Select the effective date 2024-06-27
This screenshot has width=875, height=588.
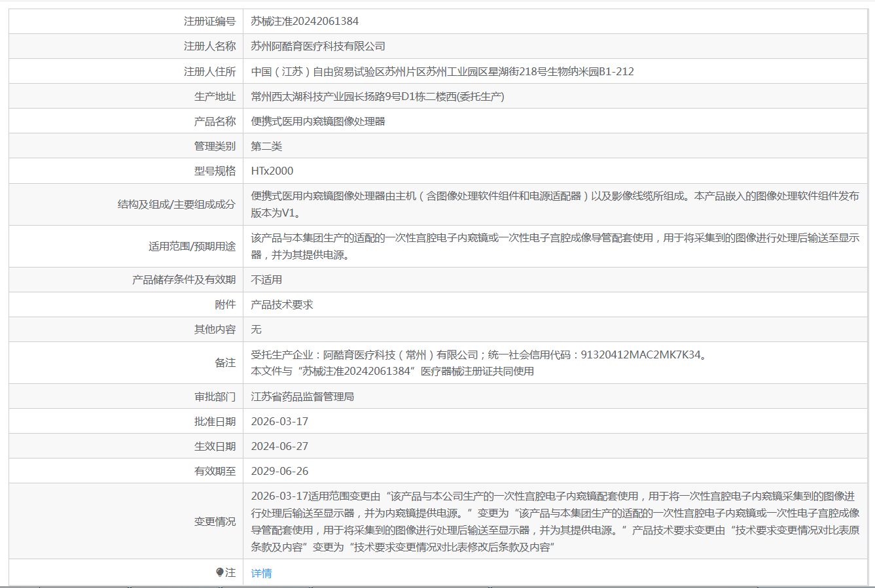click(x=279, y=446)
